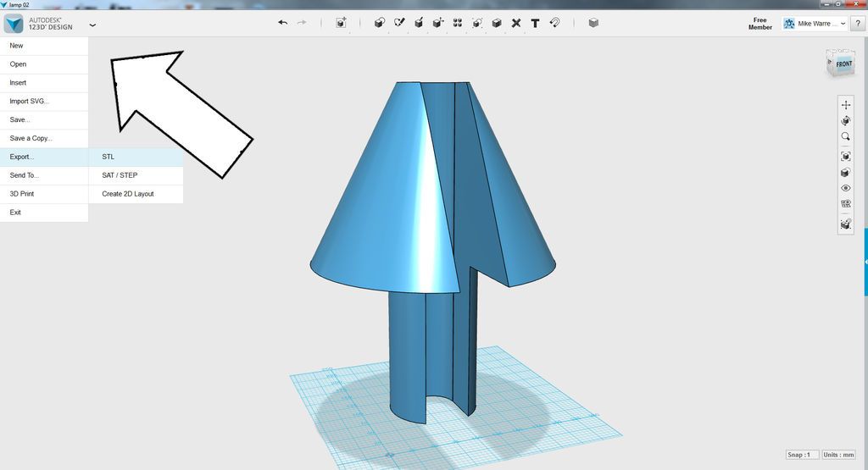Collapse the application menu chevron next to logo
The height and width of the screenshot is (470, 868).
tap(92, 25)
